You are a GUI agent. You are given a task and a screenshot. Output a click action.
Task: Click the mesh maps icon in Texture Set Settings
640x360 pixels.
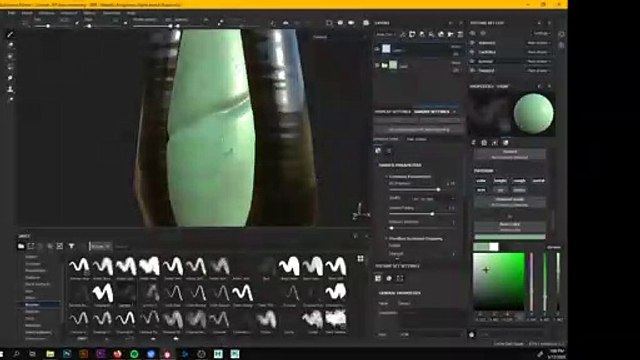tap(400, 278)
